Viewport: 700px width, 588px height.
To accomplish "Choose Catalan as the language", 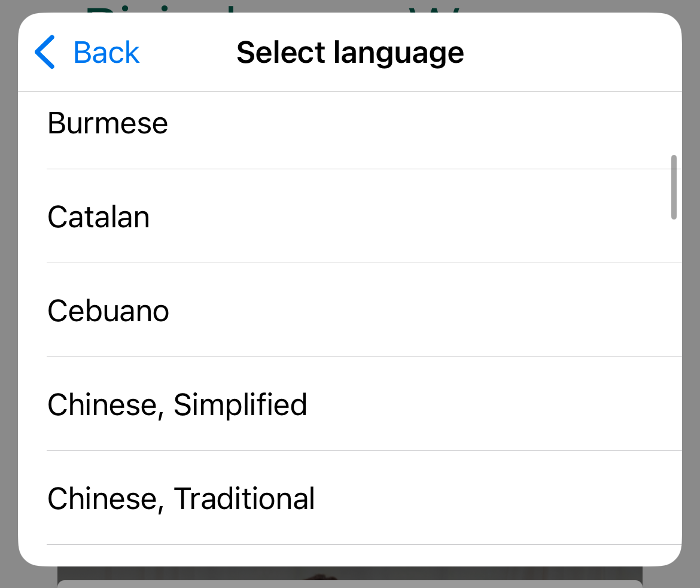I will pyautogui.click(x=98, y=217).
